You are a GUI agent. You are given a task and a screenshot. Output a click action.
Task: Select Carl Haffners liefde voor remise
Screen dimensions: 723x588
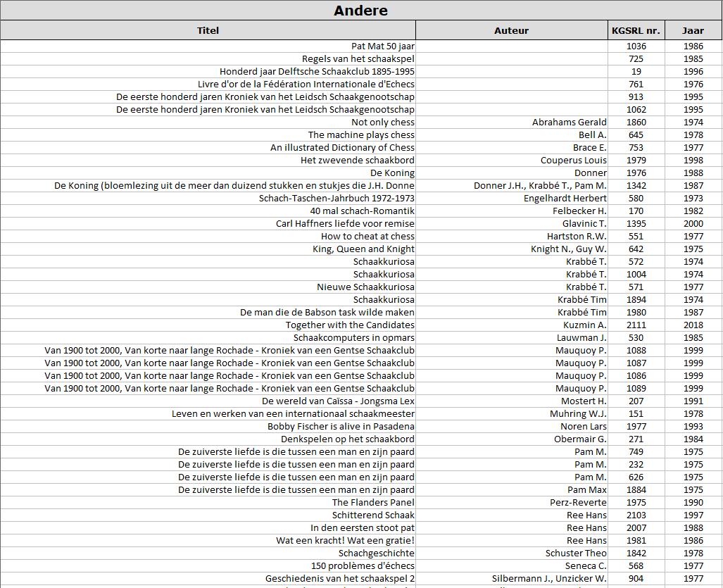pos(345,224)
